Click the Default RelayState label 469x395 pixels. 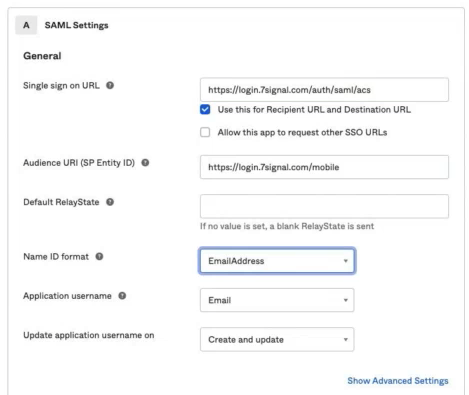tap(61, 202)
